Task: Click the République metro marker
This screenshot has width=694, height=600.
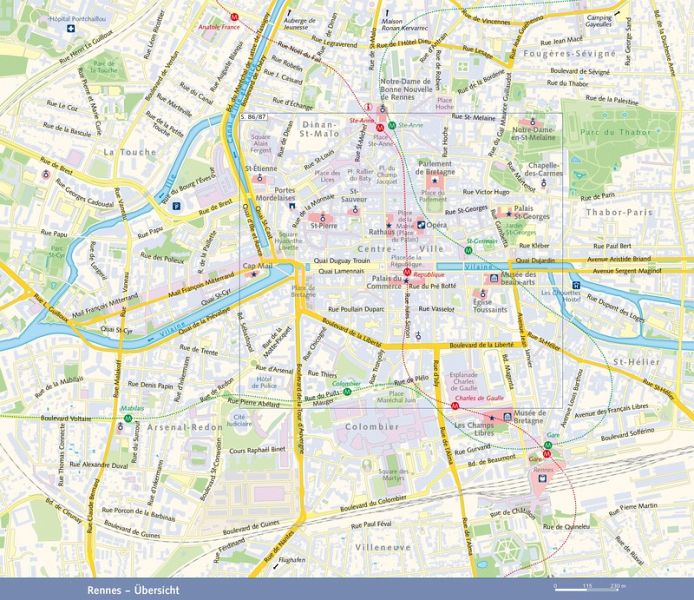Action: [407, 272]
